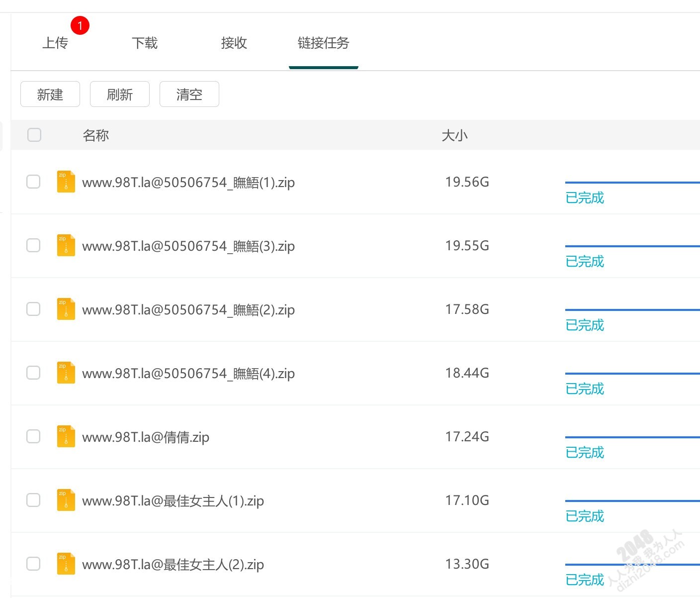Toggle the select-all checkbox in header

click(34, 135)
